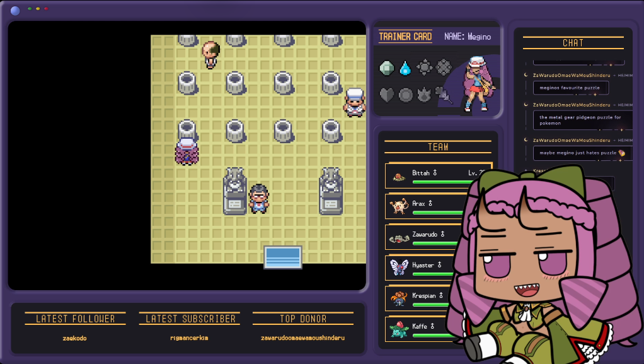Click the 'maybe megino just hates puzzle' message
Image resolution: width=644 pixels, height=364 pixels.
582,153
